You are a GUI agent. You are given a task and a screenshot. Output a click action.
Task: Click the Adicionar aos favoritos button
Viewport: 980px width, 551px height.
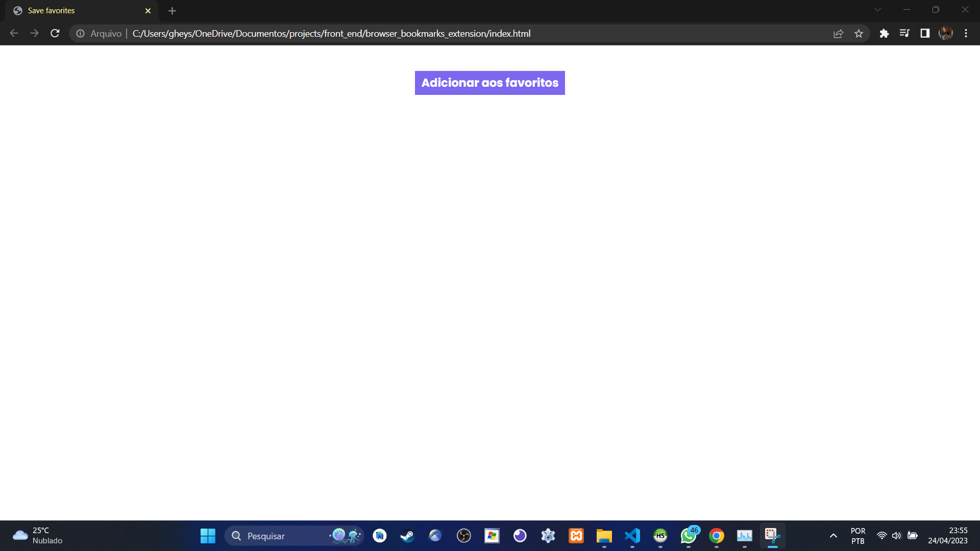[489, 83]
